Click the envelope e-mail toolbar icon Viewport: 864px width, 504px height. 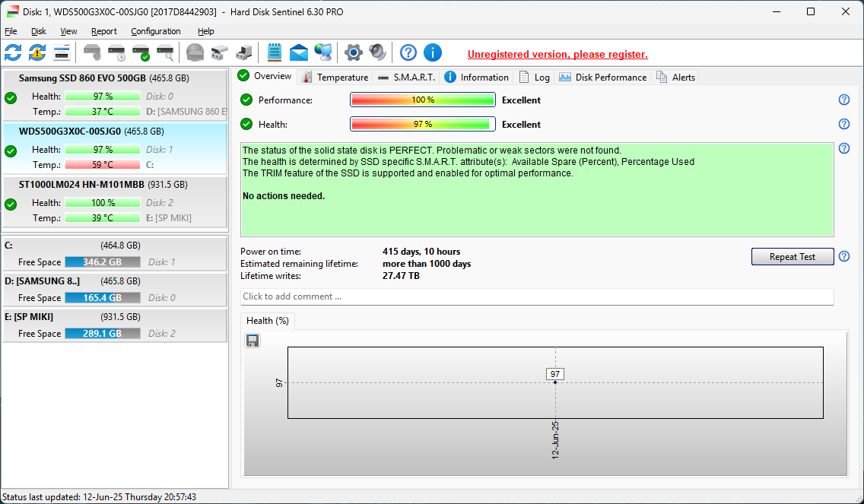point(299,53)
